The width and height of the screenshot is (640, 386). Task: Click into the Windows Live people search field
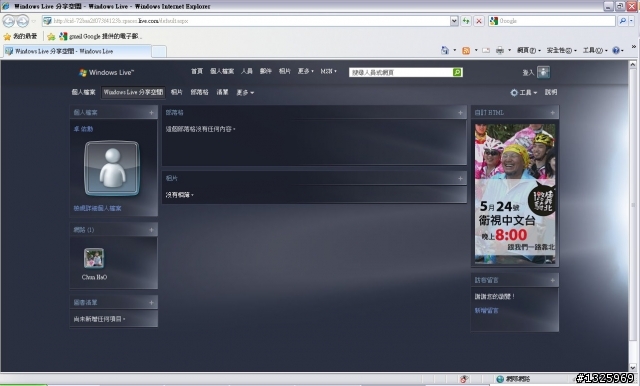tap(401, 72)
